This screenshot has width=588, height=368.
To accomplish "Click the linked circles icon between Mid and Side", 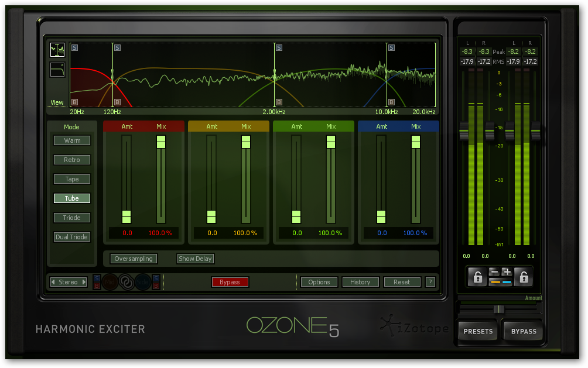I will coord(126,282).
